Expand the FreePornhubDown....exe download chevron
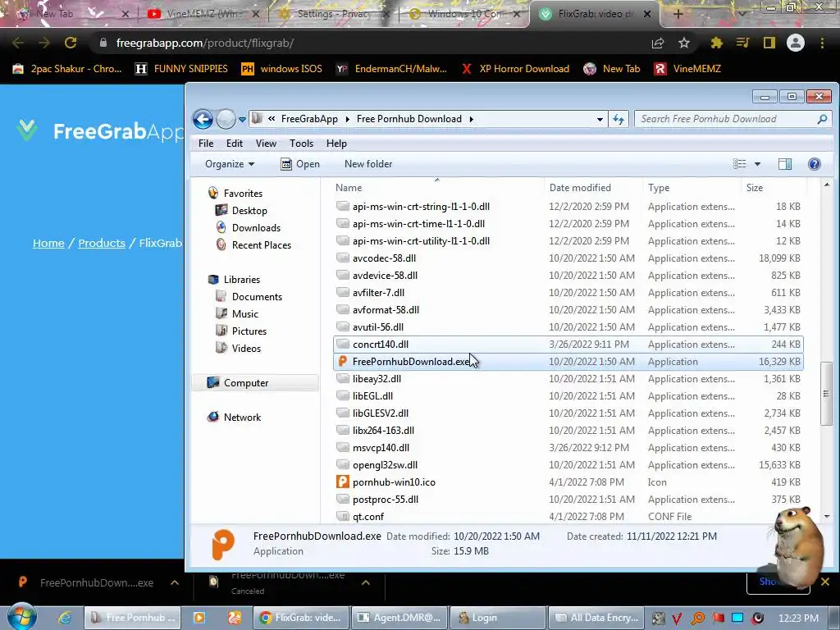The width and height of the screenshot is (840, 630). pyautogui.click(x=175, y=582)
